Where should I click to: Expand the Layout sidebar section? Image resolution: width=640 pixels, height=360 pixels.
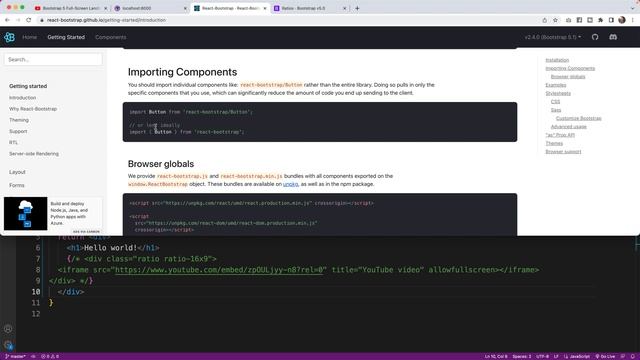pos(17,172)
